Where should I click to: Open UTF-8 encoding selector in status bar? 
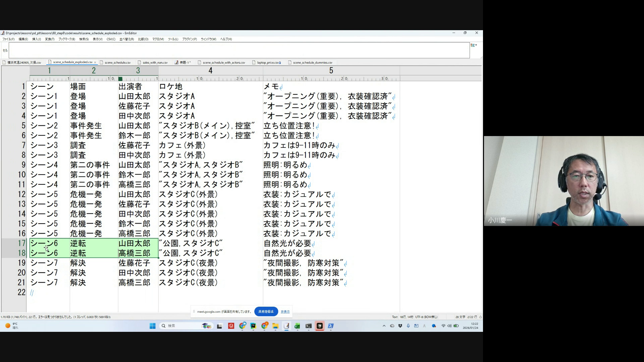click(x=426, y=317)
